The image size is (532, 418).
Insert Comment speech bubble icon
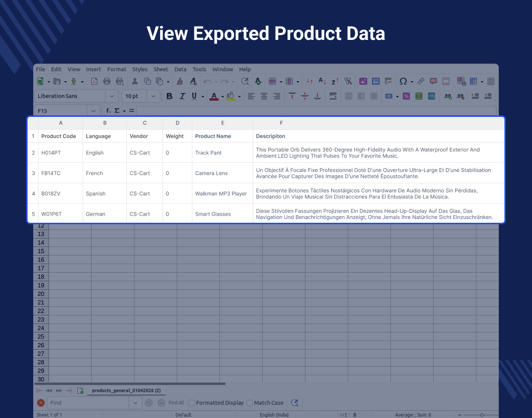[433, 81]
